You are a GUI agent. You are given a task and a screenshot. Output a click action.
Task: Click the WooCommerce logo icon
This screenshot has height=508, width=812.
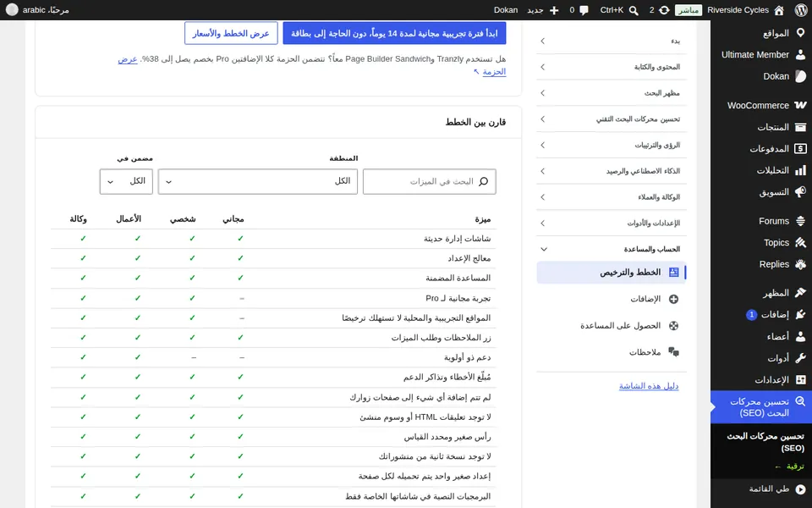(800, 105)
